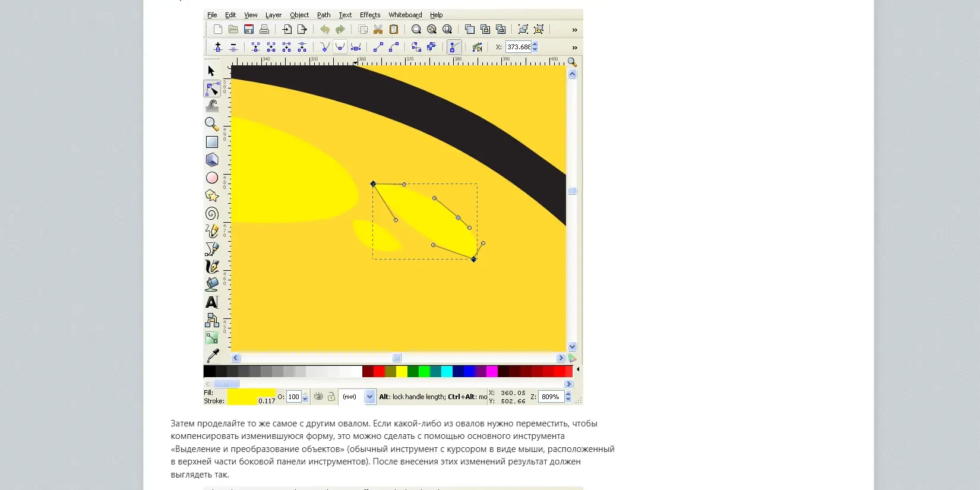The height and width of the screenshot is (490, 980).
Task: Click the opacity value stepper arrows
Action: click(x=305, y=397)
